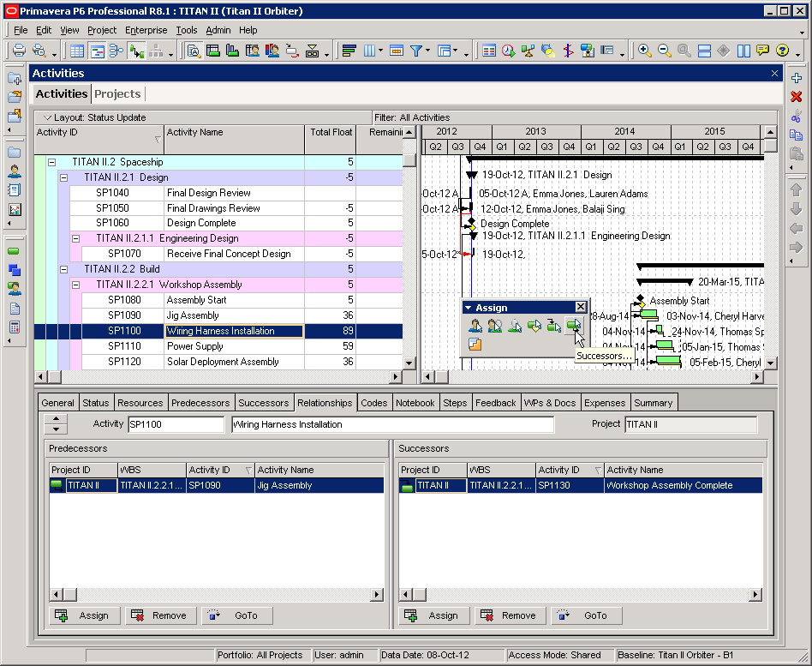Switch to the Predecessors tab
The width and height of the screenshot is (812, 666).
[200, 403]
